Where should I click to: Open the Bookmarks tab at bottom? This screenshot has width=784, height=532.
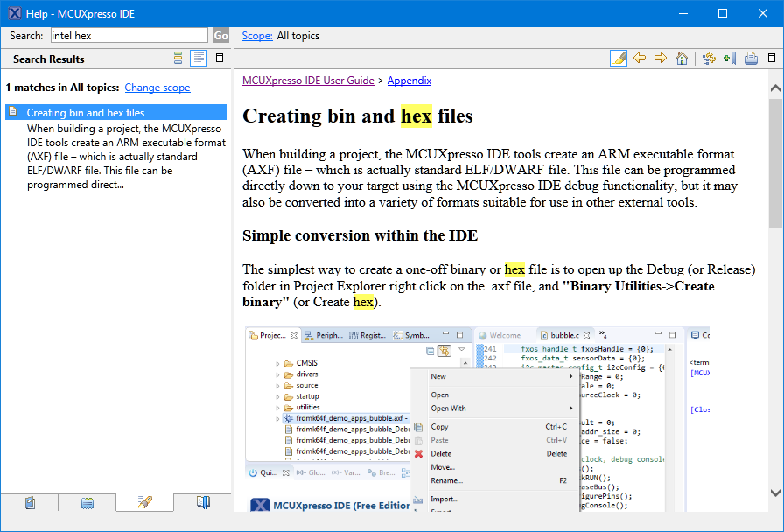[203, 502]
